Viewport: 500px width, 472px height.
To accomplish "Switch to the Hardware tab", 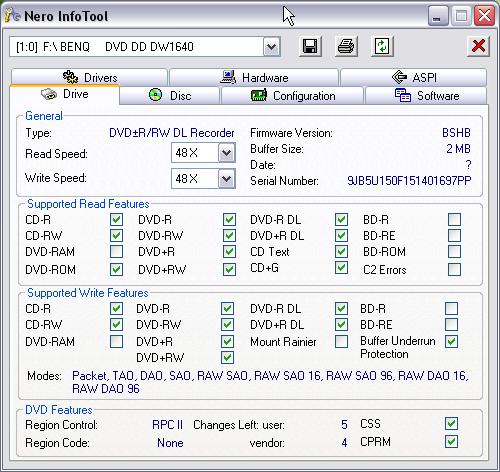I will pyautogui.click(x=254, y=77).
